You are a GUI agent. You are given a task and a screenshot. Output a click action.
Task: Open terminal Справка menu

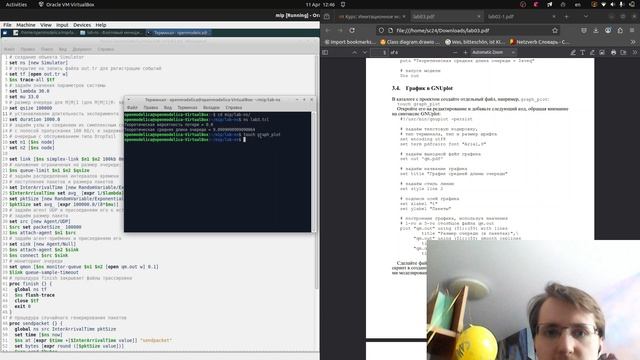coord(234,107)
